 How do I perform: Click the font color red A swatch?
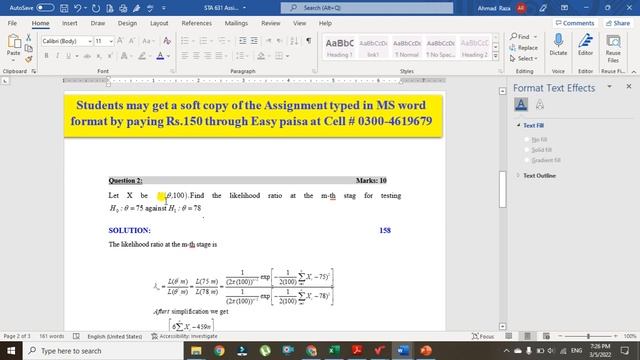coord(160,56)
